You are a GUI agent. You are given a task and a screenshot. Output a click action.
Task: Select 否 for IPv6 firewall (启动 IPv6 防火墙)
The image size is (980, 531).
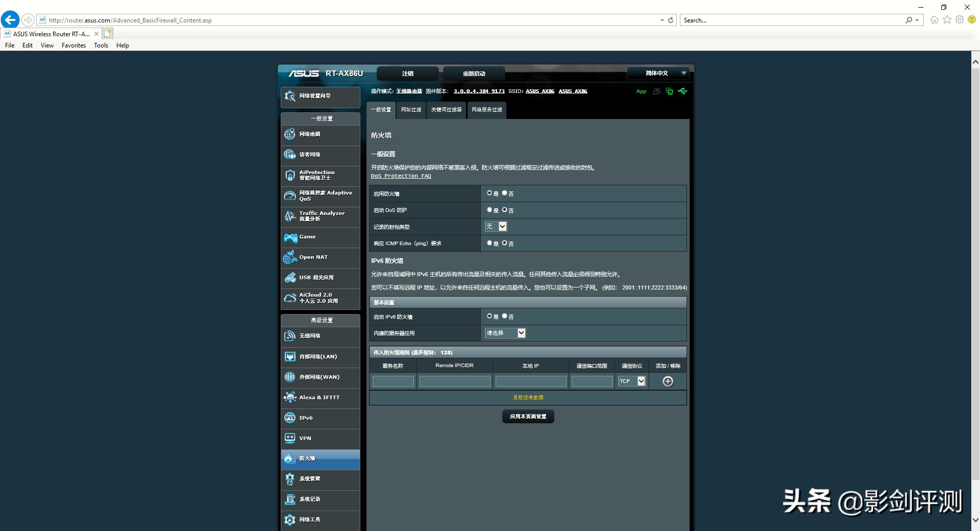pos(504,316)
